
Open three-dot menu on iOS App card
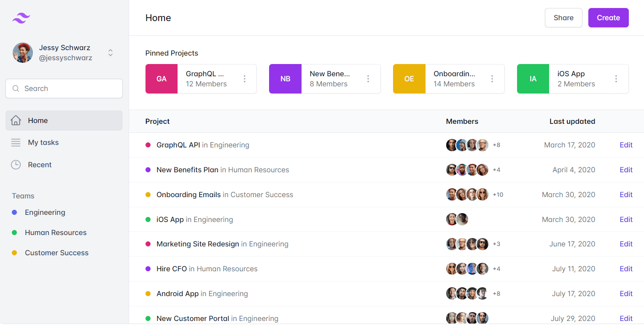(616, 79)
